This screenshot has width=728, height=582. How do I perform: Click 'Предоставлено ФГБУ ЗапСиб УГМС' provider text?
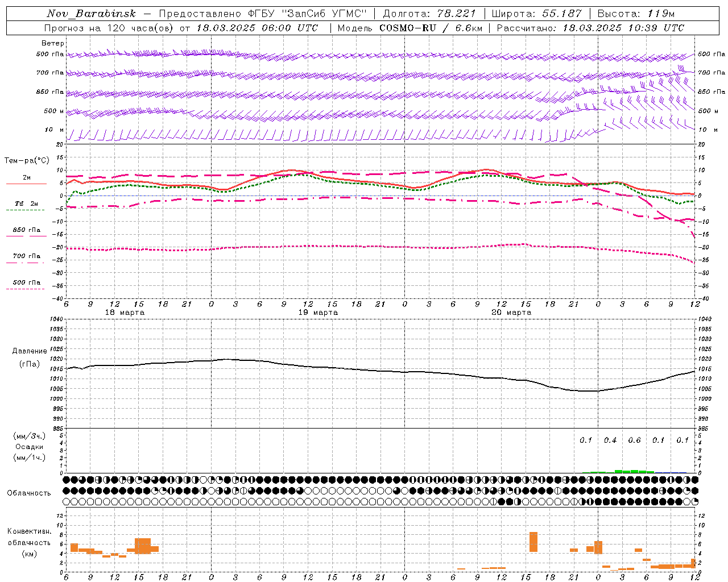263,14
